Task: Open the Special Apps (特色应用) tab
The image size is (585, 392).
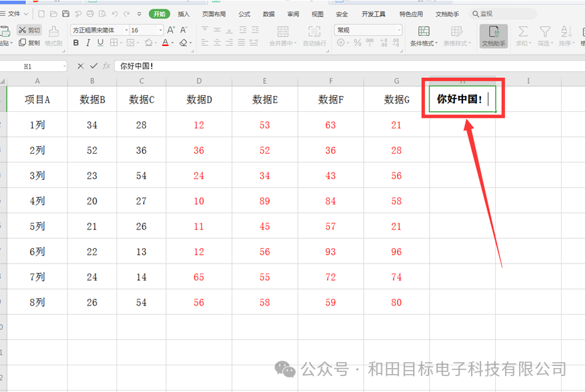Action: pos(411,14)
